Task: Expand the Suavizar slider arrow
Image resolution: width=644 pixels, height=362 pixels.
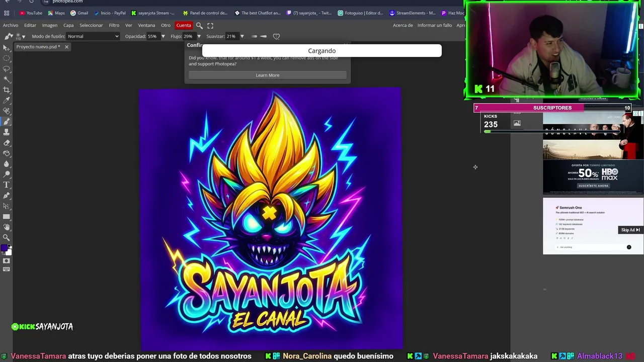Action: pyautogui.click(x=242, y=36)
